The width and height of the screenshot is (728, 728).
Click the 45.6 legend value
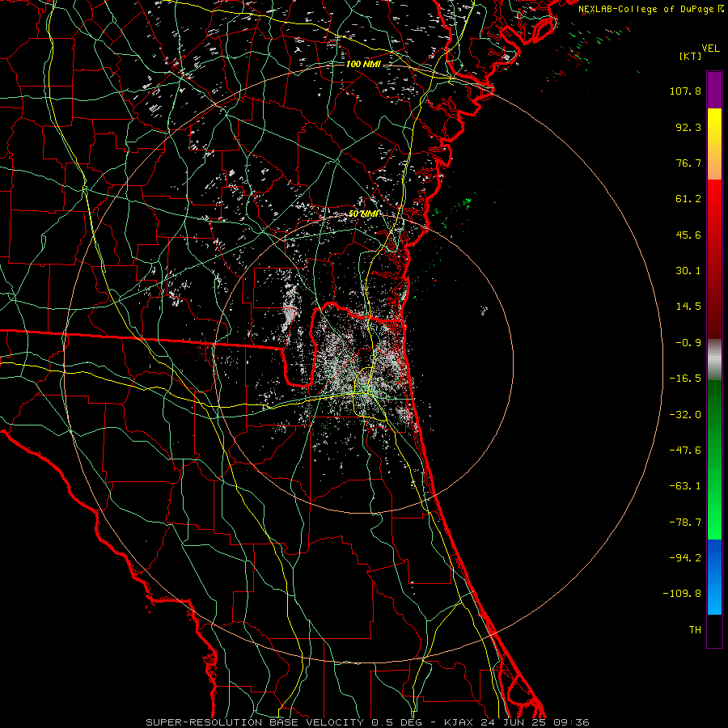point(688,235)
